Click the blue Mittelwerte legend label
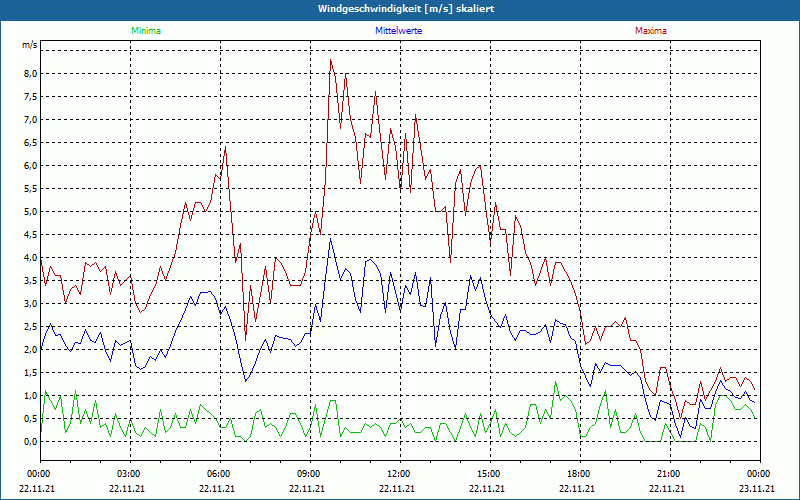This screenshot has width=800, height=500. (398, 31)
